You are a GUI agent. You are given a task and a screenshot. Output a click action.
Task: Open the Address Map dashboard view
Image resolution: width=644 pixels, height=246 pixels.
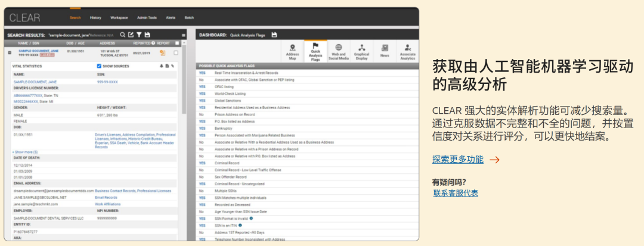tap(293, 52)
